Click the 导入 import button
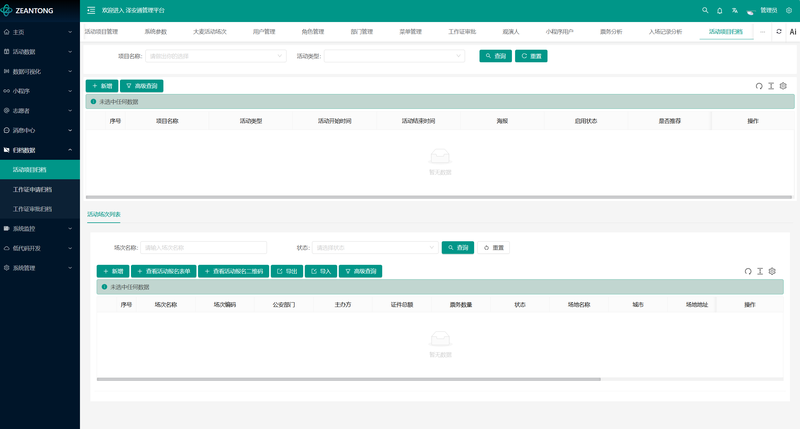The image size is (800, 429). coord(321,271)
